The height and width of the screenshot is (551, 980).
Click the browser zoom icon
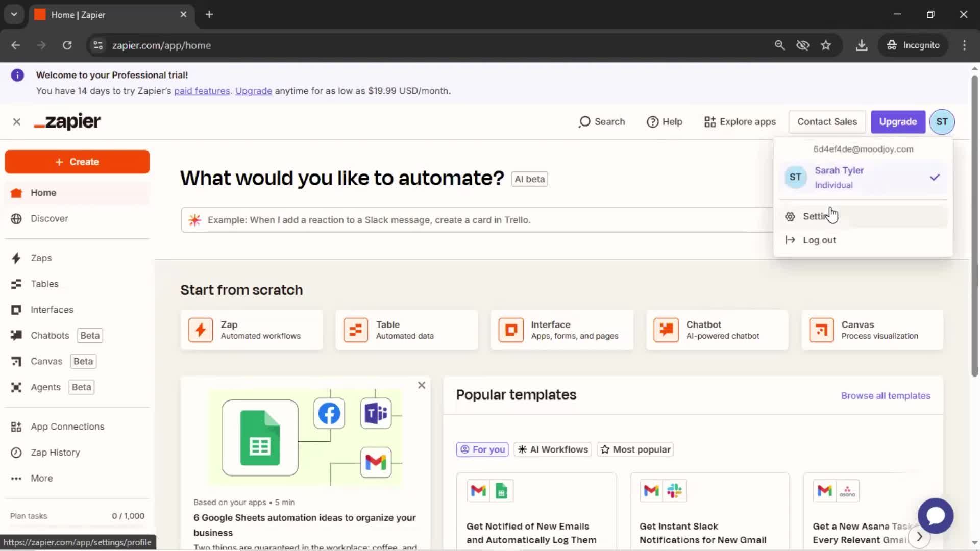[x=779, y=45]
